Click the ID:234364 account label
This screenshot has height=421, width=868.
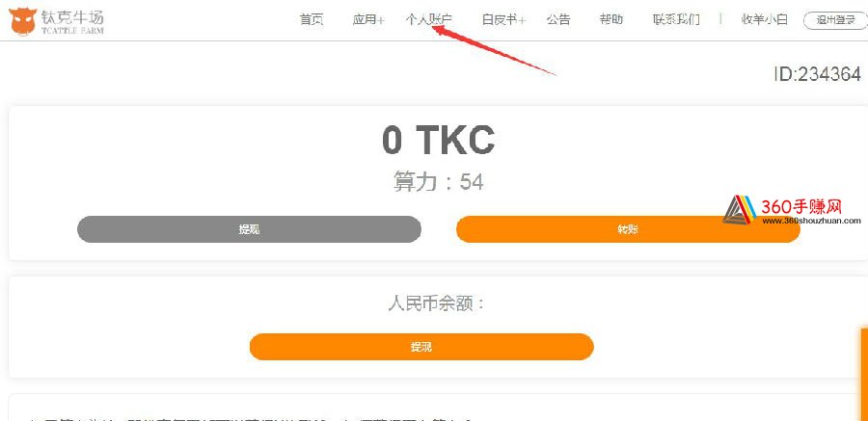(x=817, y=74)
